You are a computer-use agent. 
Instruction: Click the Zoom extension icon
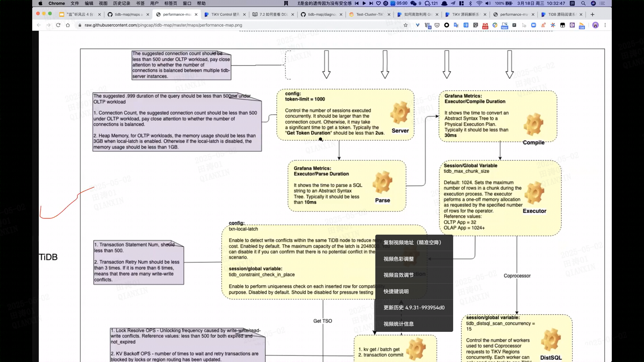tap(533, 25)
